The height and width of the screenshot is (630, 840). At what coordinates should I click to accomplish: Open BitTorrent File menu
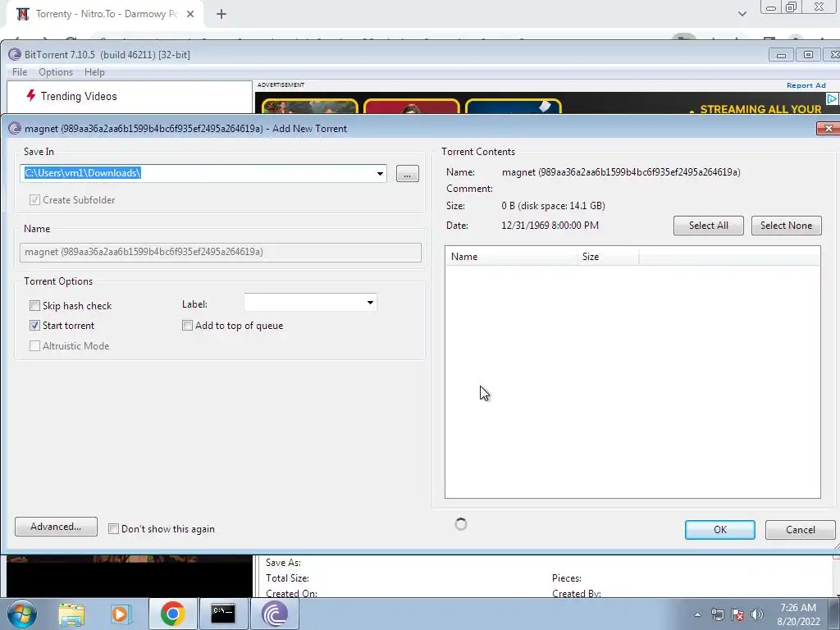pyautogui.click(x=20, y=72)
